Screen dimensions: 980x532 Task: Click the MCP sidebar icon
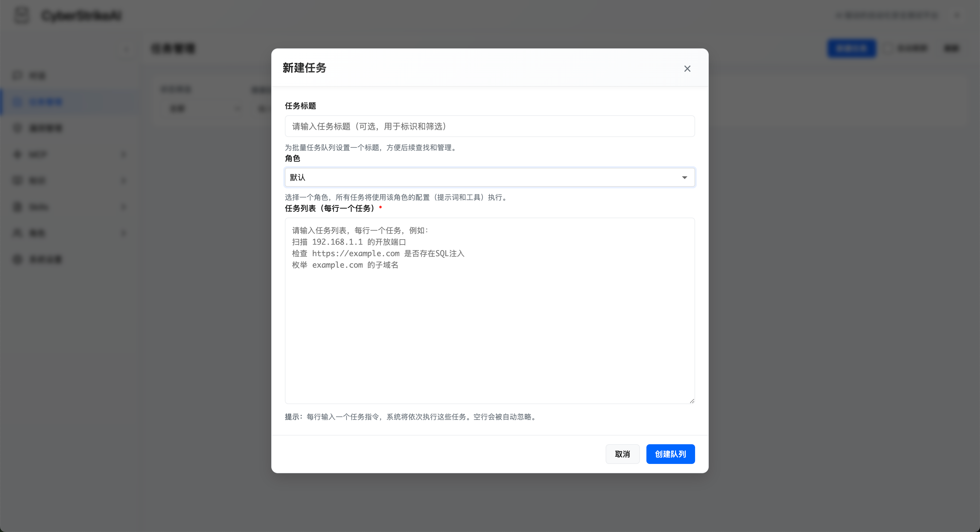[17, 154]
